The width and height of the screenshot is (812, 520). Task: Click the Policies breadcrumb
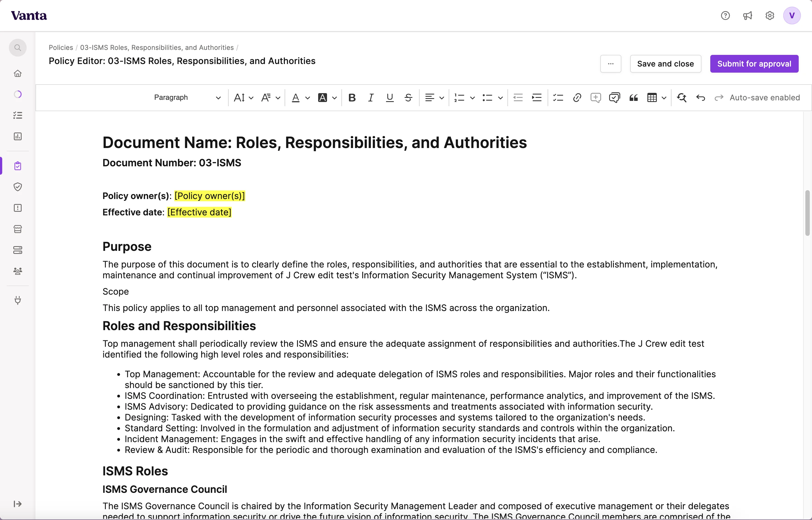tap(61, 48)
